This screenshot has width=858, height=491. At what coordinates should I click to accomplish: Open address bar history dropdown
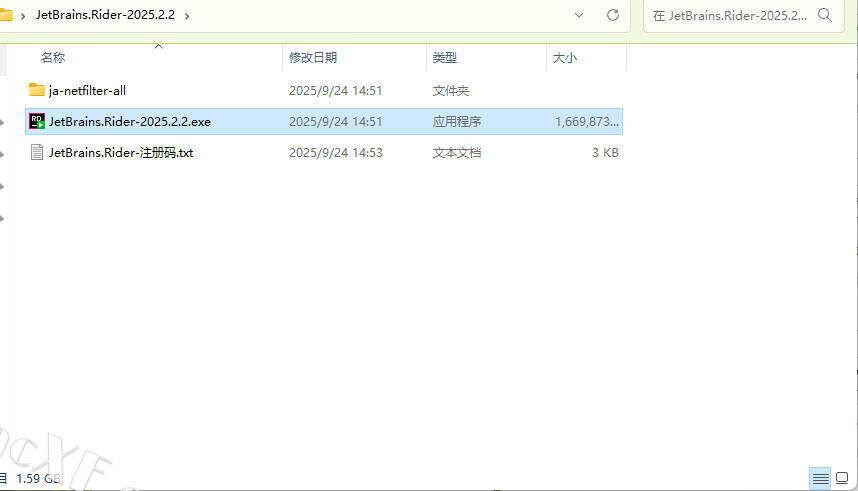point(578,15)
